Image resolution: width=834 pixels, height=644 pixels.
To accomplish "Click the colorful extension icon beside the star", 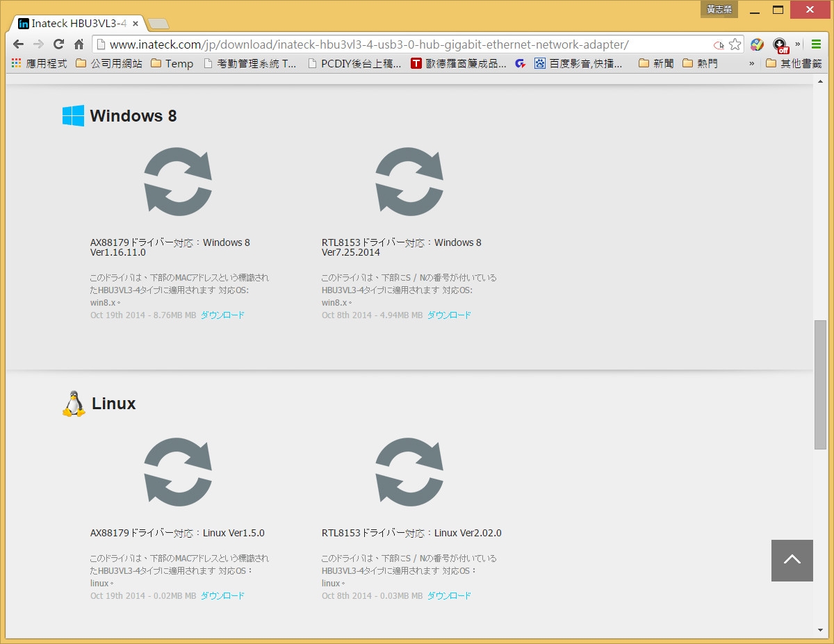I will click(757, 44).
